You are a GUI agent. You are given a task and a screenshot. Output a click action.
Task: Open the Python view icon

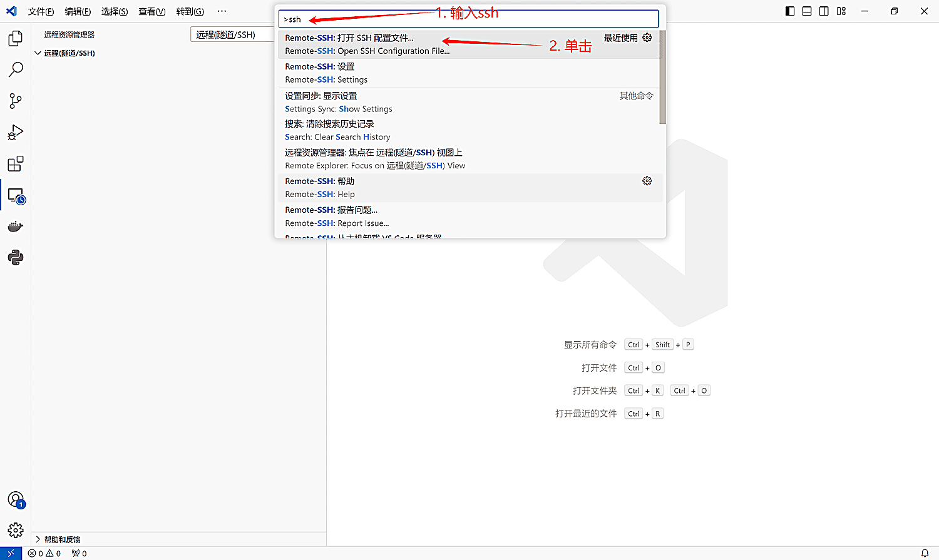(16, 257)
